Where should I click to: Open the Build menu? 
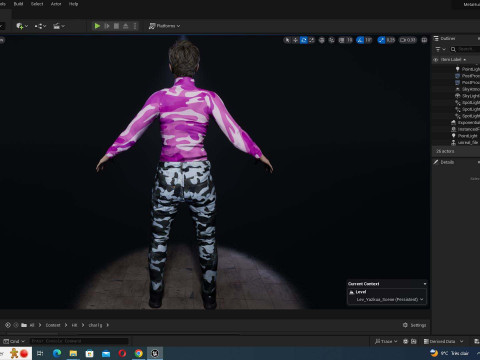[x=18, y=4]
